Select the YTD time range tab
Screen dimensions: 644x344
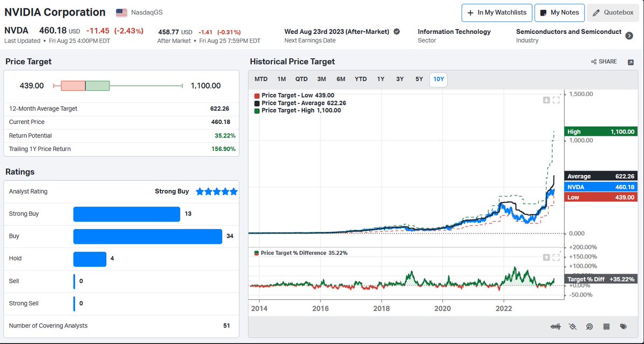(361, 79)
